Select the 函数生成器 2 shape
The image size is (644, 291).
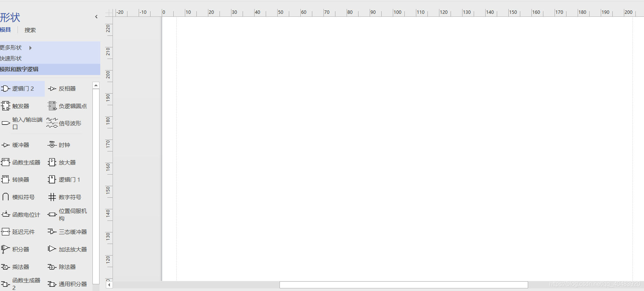(x=21, y=284)
